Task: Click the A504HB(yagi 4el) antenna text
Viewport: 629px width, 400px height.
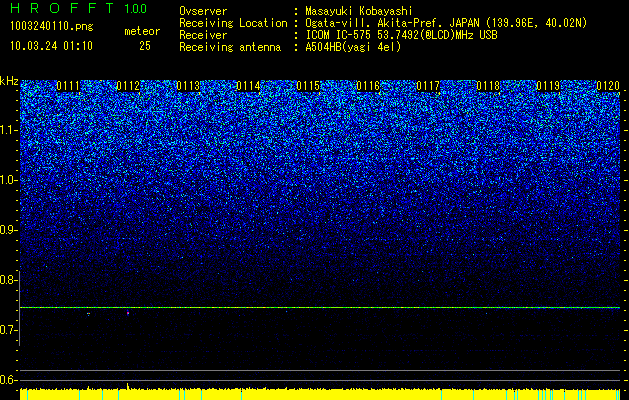Action: [353, 47]
